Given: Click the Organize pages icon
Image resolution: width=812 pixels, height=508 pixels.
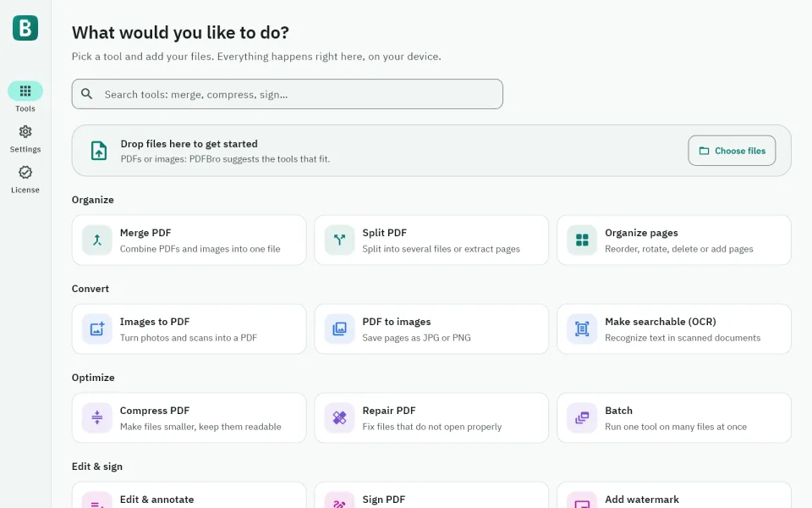Looking at the screenshot, I should click(x=582, y=240).
